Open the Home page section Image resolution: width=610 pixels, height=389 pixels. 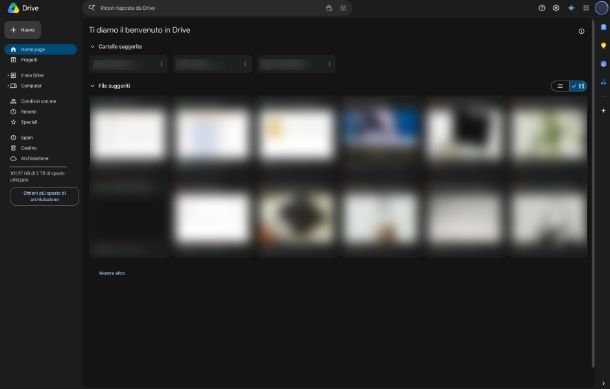(x=40, y=49)
